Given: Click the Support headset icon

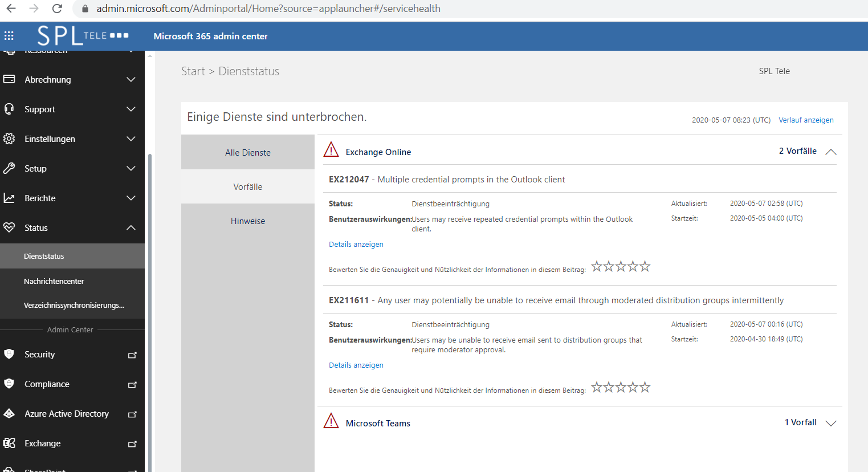Looking at the screenshot, I should point(9,109).
